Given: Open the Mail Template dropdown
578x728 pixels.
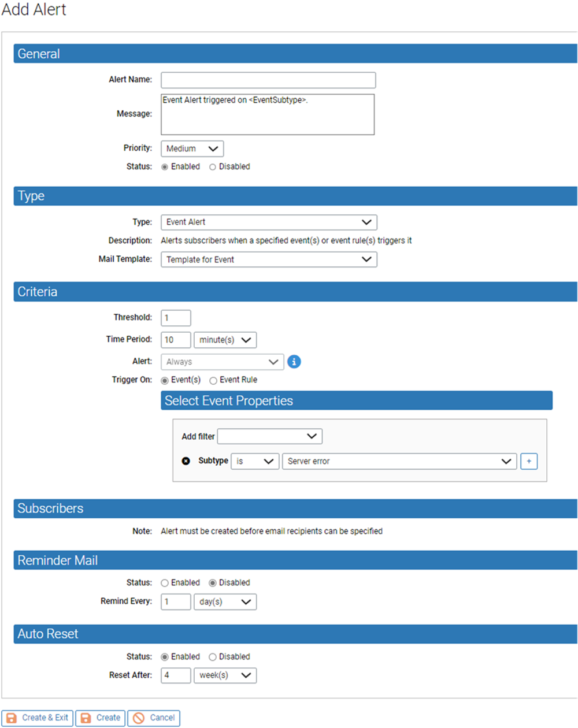Looking at the screenshot, I should pyautogui.click(x=269, y=259).
